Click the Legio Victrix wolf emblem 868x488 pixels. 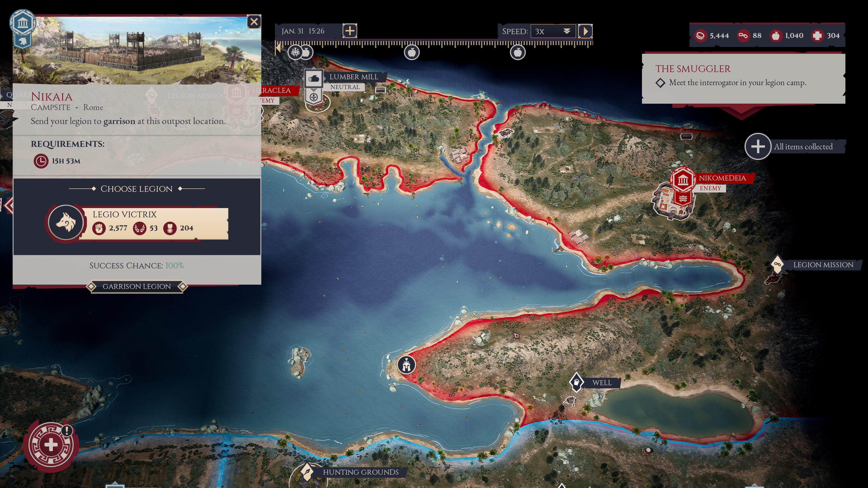point(65,222)
